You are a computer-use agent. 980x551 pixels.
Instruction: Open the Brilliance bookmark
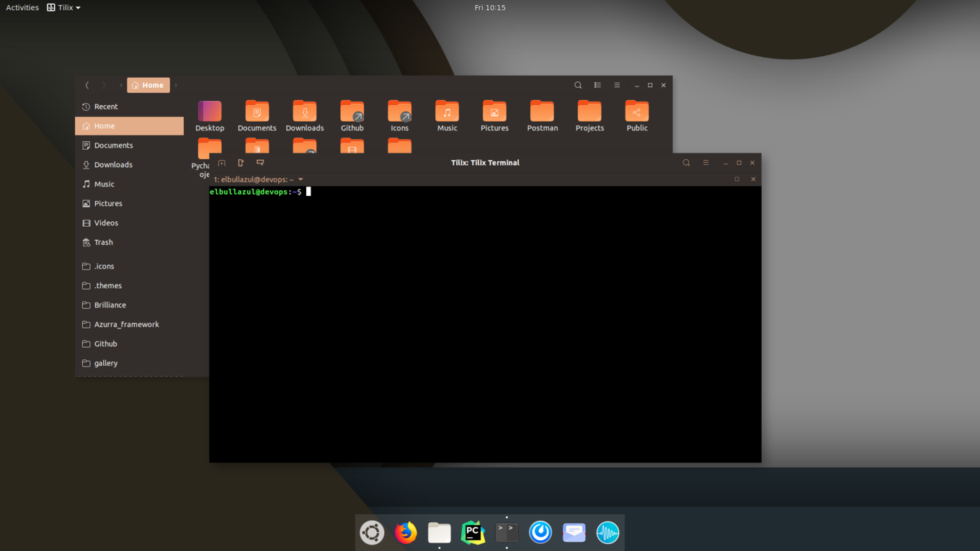129,305
